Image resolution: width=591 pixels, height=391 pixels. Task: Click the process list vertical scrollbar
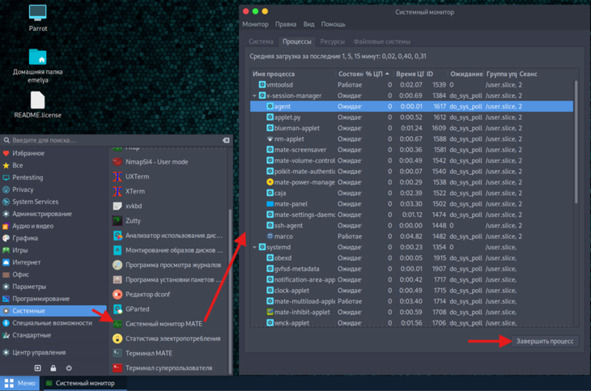(x=576, y=142)
